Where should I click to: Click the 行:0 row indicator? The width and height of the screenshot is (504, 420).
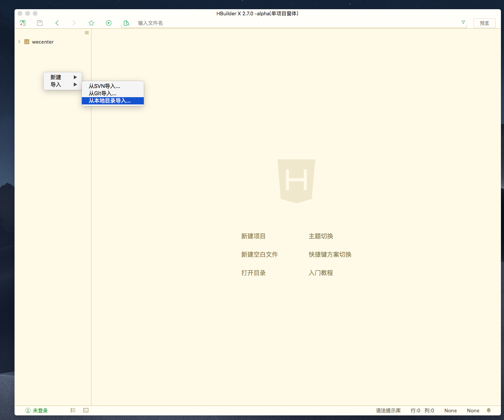point(415,410)
